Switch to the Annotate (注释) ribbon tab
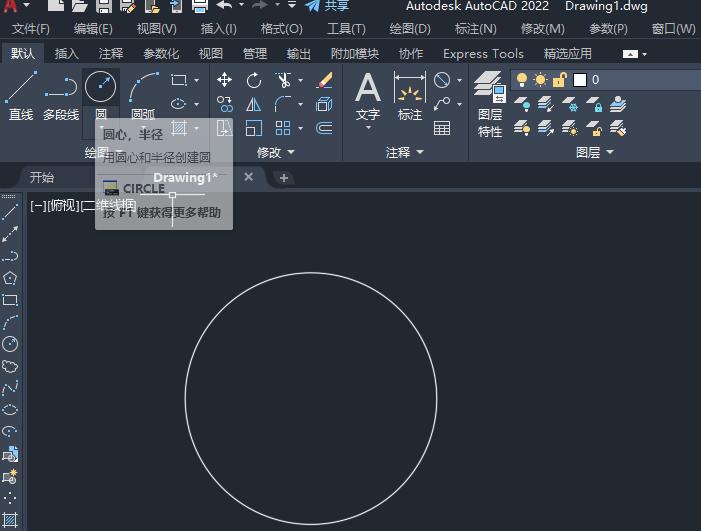Viewport: 701px width, 531px height. click(x=111, y=54)
